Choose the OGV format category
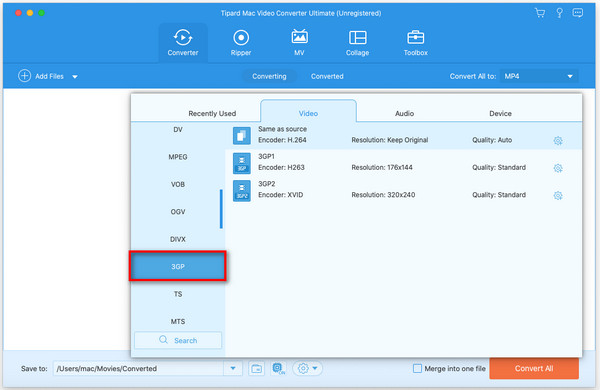The image size is (600, 390). coord(178,212)
